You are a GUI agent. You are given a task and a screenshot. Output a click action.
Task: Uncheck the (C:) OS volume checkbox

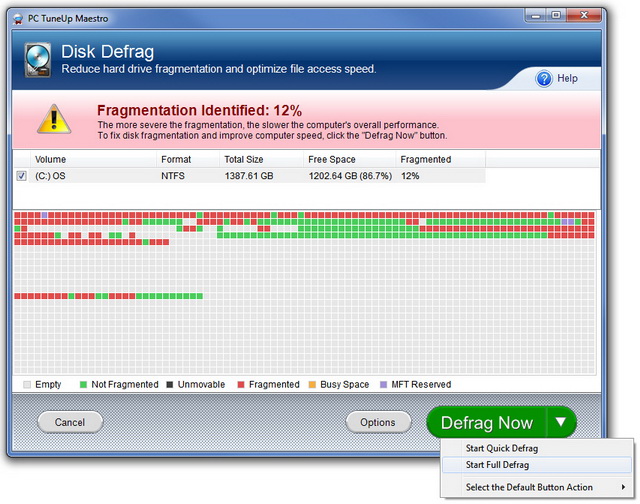tap(22, 176)
